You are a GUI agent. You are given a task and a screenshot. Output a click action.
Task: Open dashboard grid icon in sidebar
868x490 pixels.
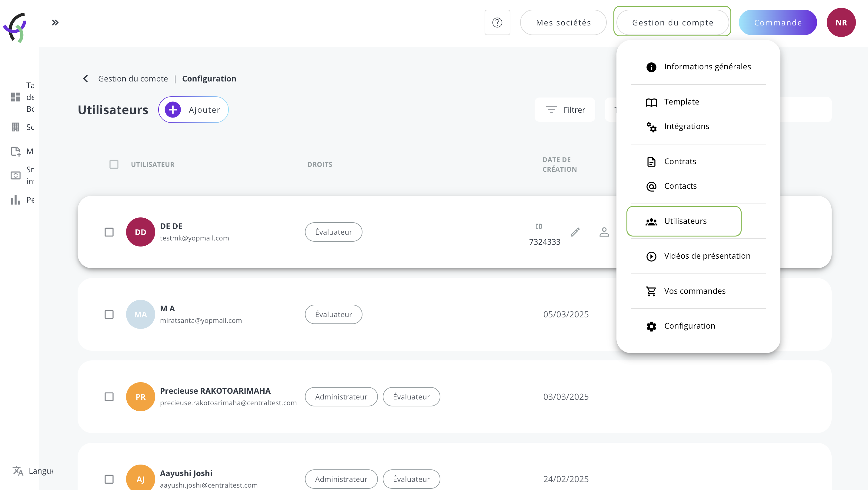click(x=15, y=97)
